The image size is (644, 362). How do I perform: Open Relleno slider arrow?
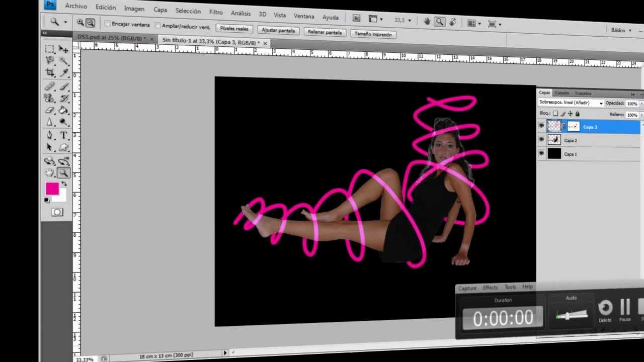[x=641, y=115]
